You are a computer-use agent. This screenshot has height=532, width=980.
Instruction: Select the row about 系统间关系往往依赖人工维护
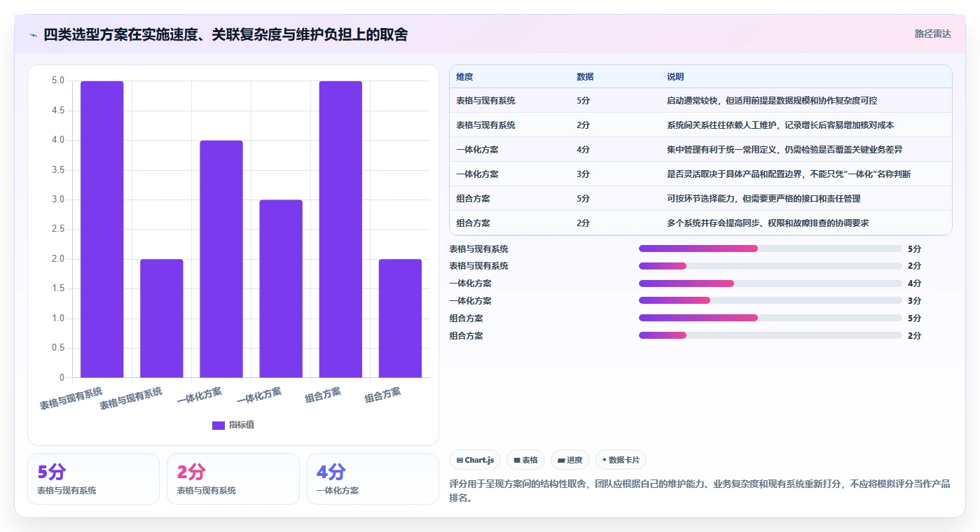pos(701,125)
